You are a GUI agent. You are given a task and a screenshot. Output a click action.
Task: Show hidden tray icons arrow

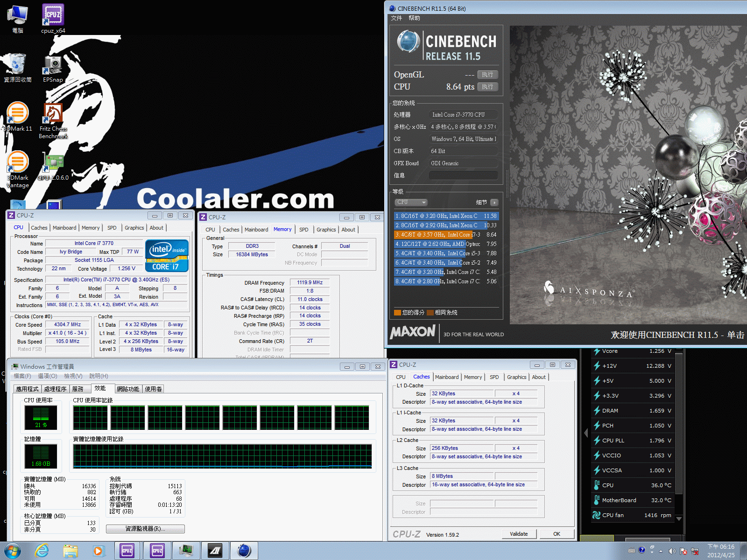click(x=661, y=551)
